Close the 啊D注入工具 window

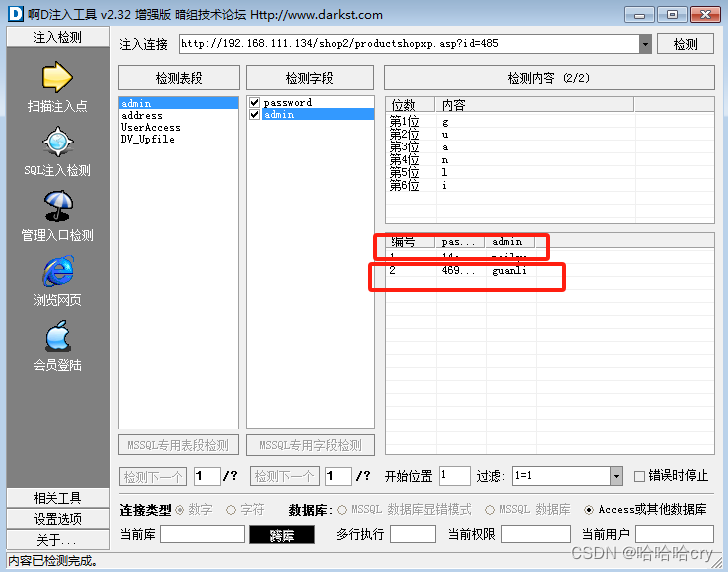(x=705, y=15)
